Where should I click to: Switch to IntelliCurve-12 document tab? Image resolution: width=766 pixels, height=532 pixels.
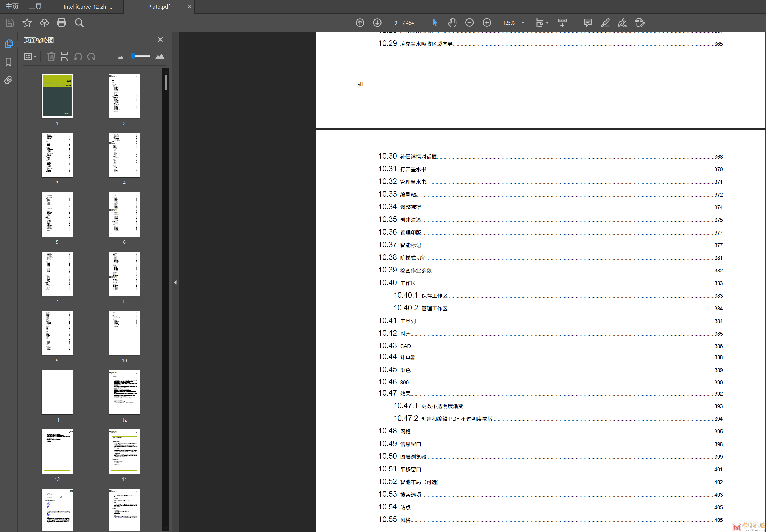pos(88,7)
